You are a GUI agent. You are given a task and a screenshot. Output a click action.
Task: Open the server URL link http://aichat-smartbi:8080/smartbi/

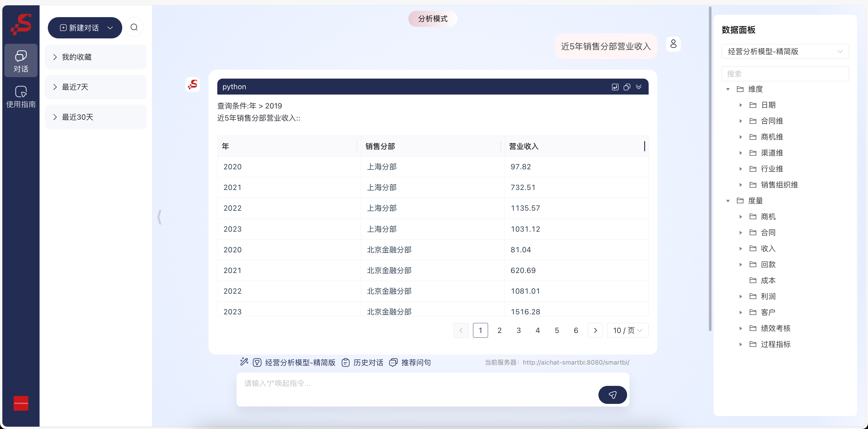click(x=576, y=363)
